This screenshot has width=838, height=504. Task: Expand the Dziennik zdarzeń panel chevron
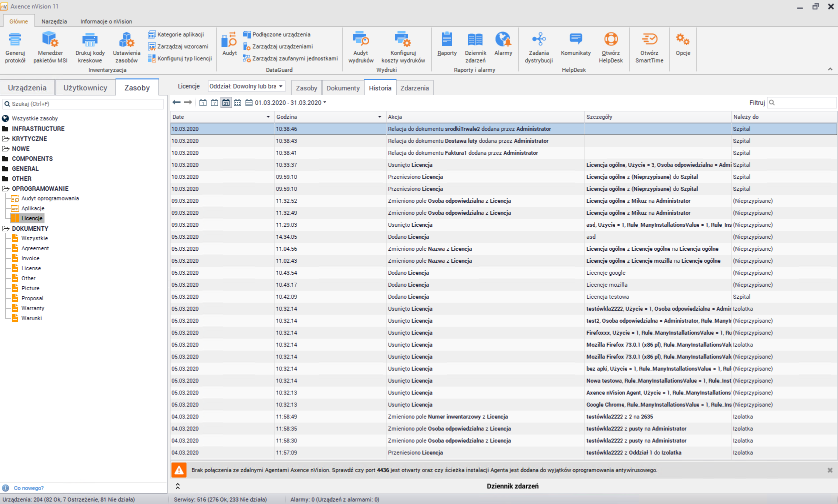point(177,486)
